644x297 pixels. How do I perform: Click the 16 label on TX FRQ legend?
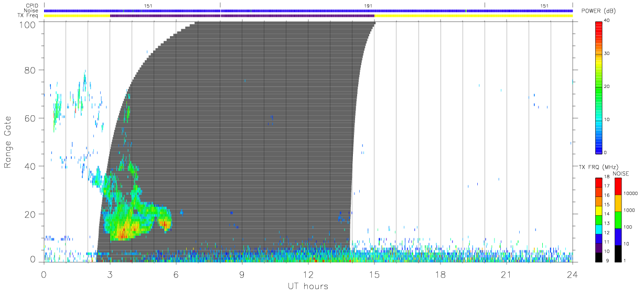tap(607, 195)
